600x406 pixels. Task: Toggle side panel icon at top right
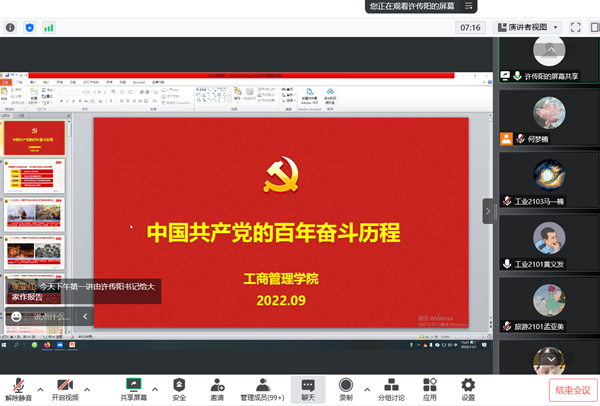(x=595, y=27)
